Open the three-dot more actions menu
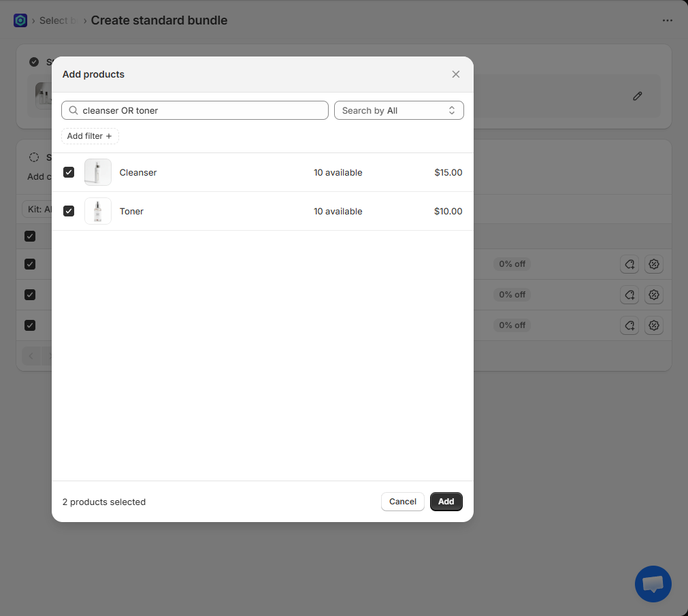This screenshot has width=688, height=616. (x=667, y=20)
